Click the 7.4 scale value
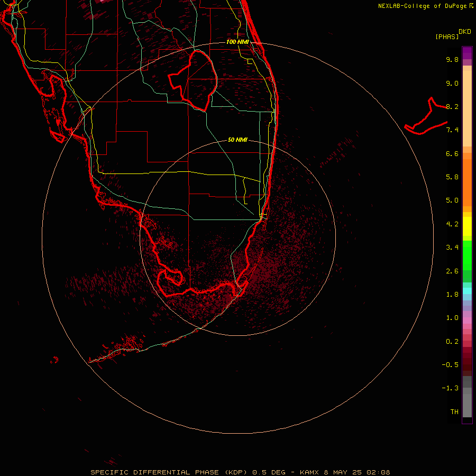This screenshot has height=476, width=476. pyautogui.click(x=452, y=130)
